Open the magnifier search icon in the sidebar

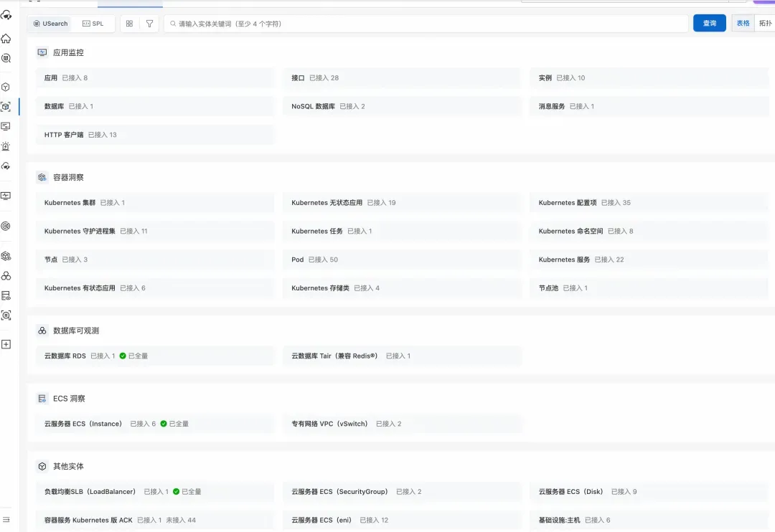tap(6, 58)
